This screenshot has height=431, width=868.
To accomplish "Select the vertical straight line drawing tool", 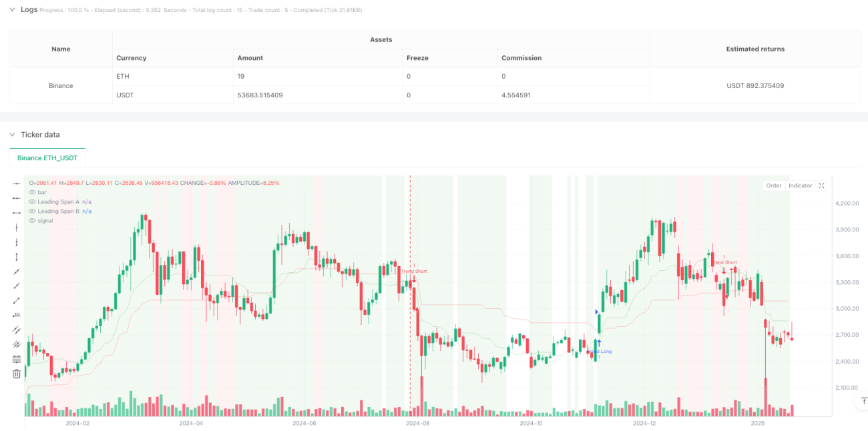I will pyautogui.click(x=17, y=227).
